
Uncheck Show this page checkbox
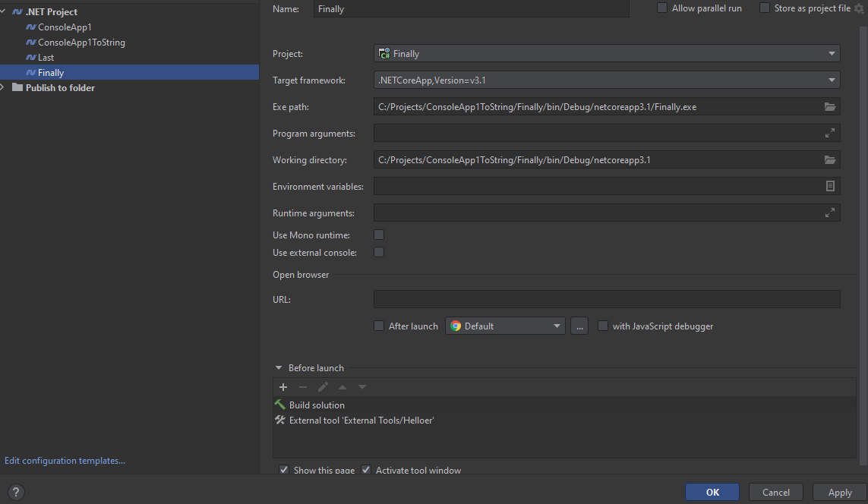pyautogui.click(x=284, y=470)
